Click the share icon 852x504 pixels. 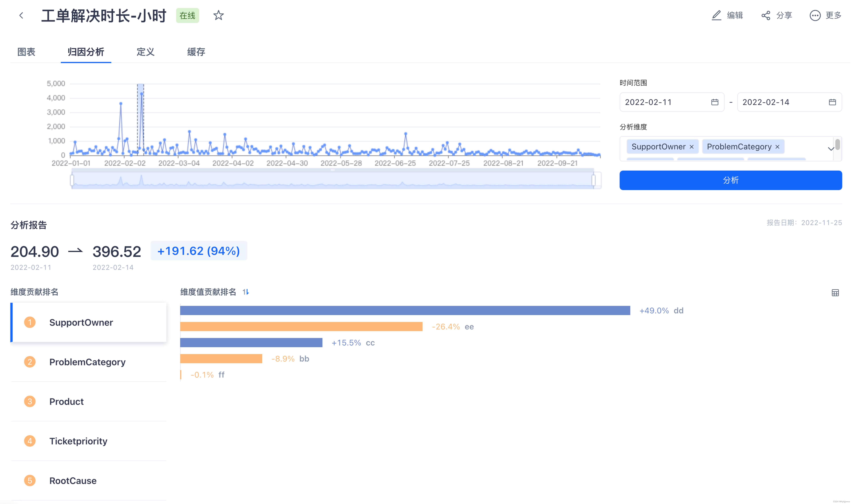[x=766, y=15]
